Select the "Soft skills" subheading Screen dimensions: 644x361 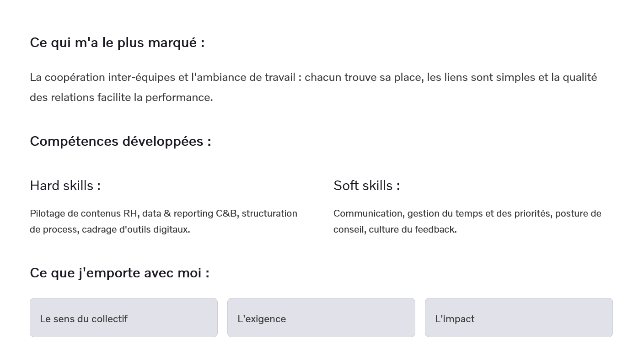click(366, 186)
